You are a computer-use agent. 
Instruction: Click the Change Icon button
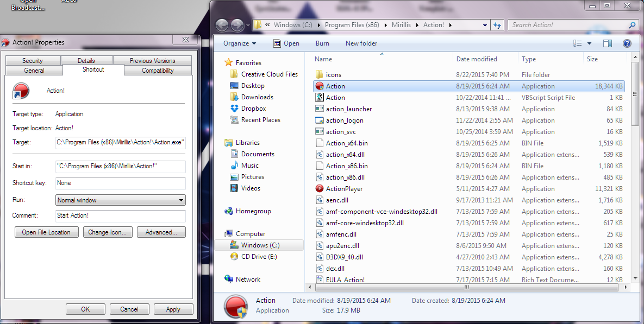tap(107, 232)
